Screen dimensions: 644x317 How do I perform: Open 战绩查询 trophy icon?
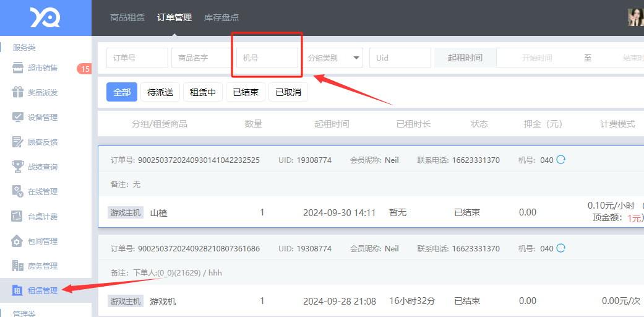pos(18,167)
